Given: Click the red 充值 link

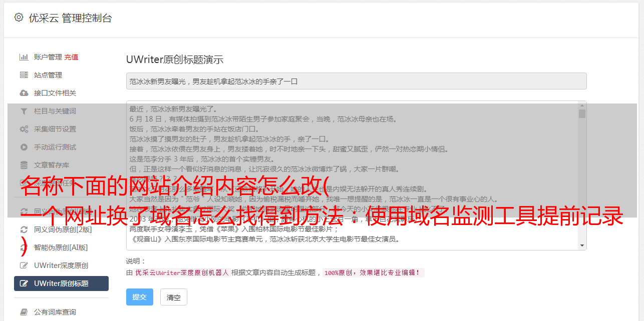Looking at the screenshot, I should click(x=71, y=57).
